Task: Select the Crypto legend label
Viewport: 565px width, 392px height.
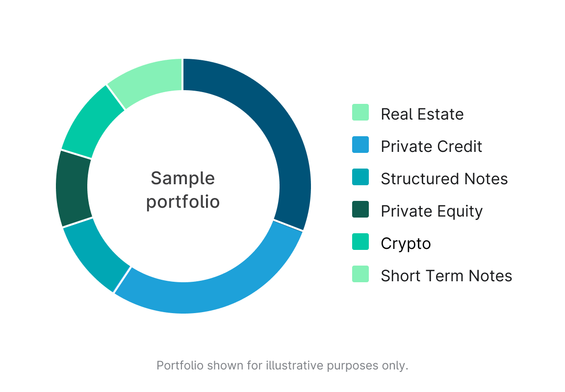Action: click(406, 244)
